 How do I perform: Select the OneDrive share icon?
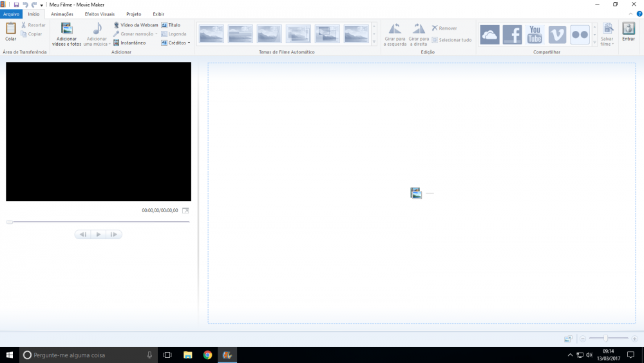(489, 34)
